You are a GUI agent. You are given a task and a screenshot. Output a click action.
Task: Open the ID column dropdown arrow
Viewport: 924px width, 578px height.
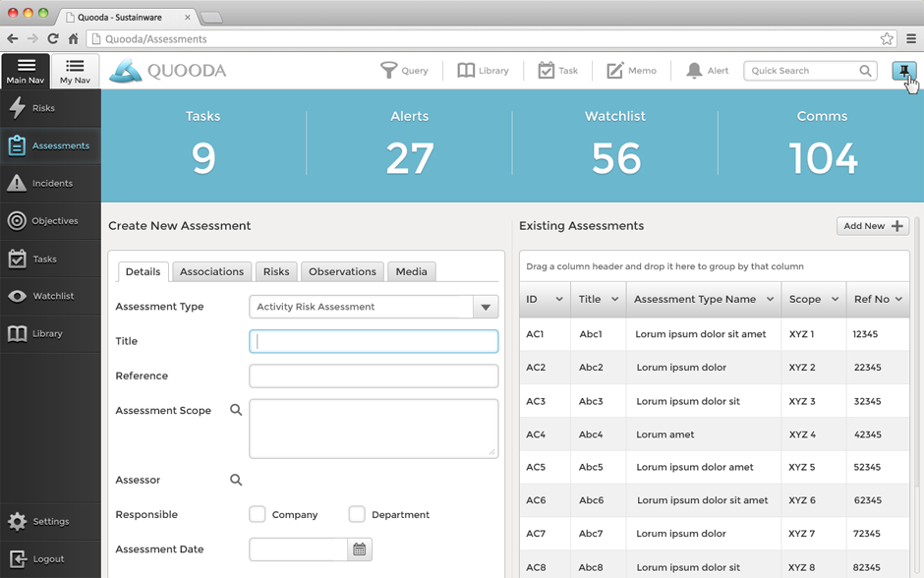pos(559,300)
